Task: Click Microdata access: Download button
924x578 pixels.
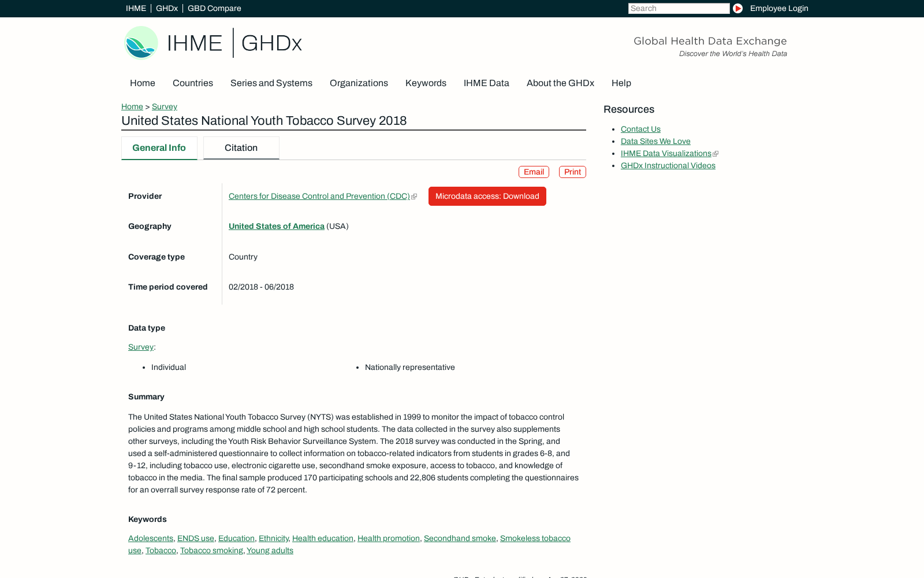Action: point(487,196)
